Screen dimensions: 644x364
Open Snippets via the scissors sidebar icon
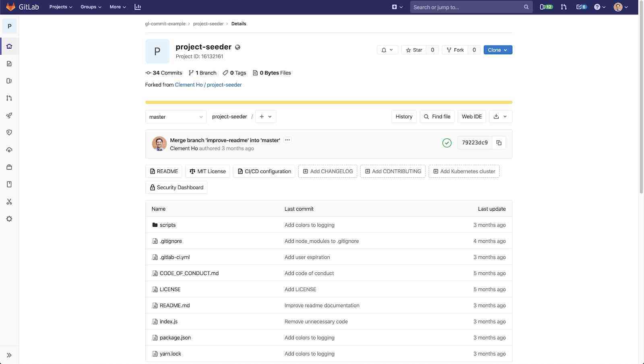pos(9,202)
